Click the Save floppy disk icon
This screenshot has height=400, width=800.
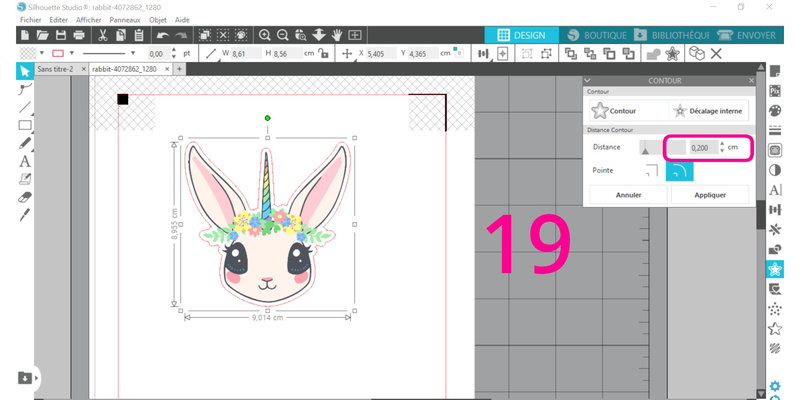pyautogui.click(x=61, y=35)
